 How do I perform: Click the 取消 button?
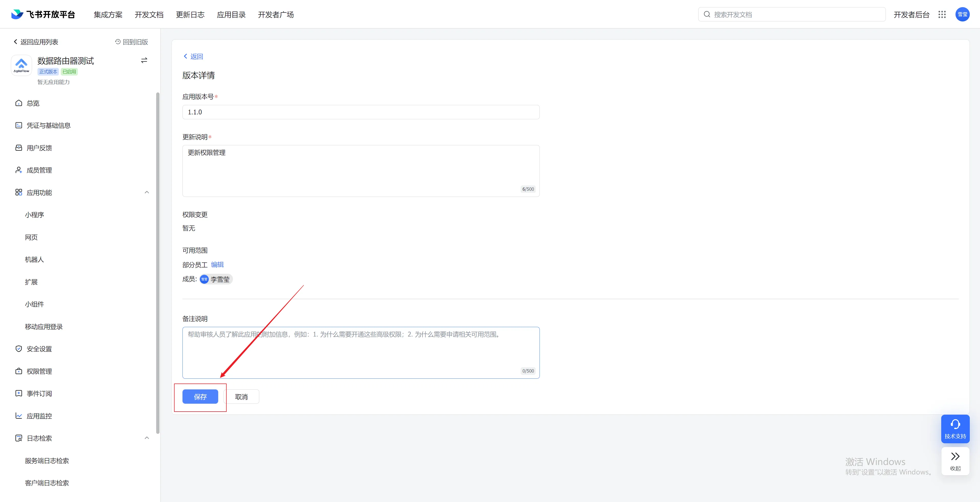click(x=241, y=397)
